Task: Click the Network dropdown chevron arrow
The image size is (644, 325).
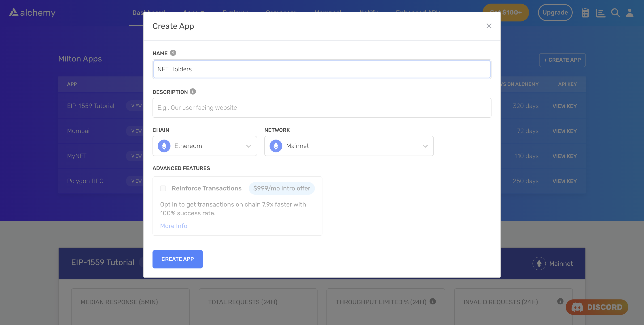Action: tap(425, 146)
